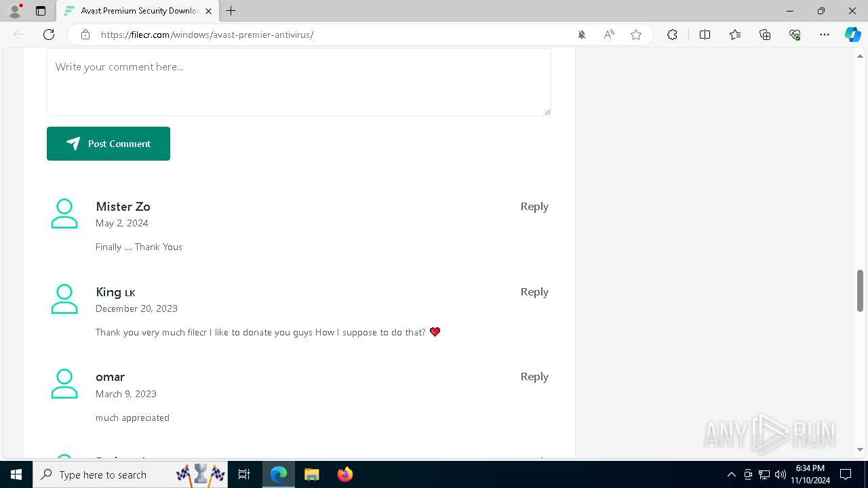868x488 pixels.
Task: Reply to King LK's comment
Action: click(x=534, y=292)
